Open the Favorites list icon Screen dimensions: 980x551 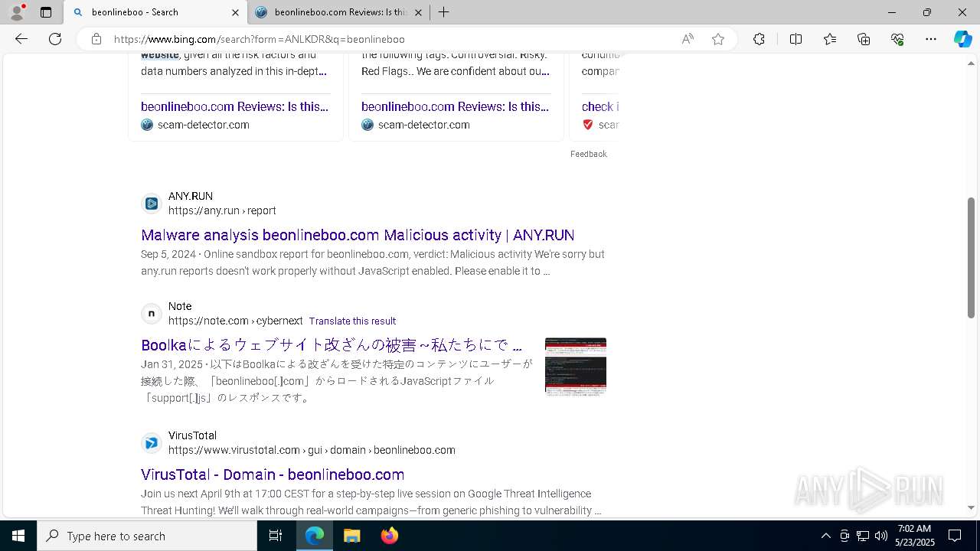830,39
